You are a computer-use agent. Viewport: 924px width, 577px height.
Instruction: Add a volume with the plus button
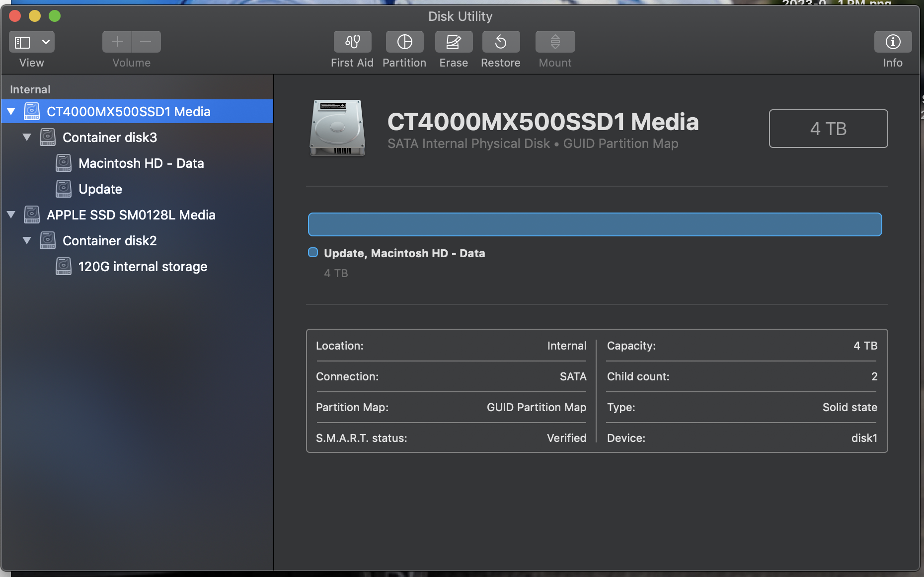(117, 42)
